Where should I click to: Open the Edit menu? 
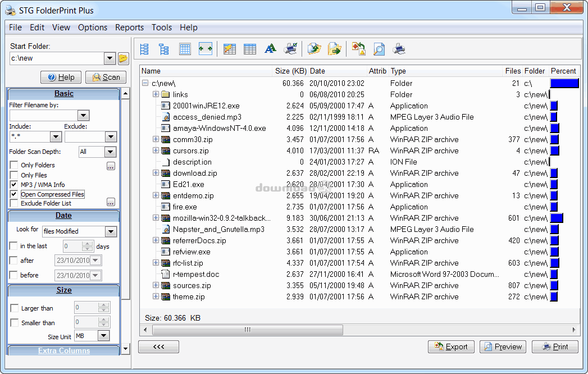[x=37, y=28]
